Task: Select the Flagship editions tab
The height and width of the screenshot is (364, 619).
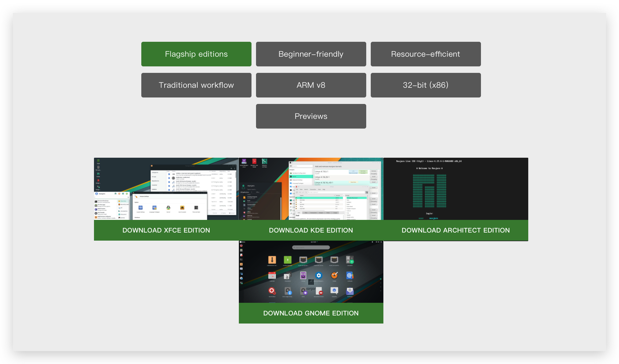Action: pyautogui.click(x=196, y=54)
